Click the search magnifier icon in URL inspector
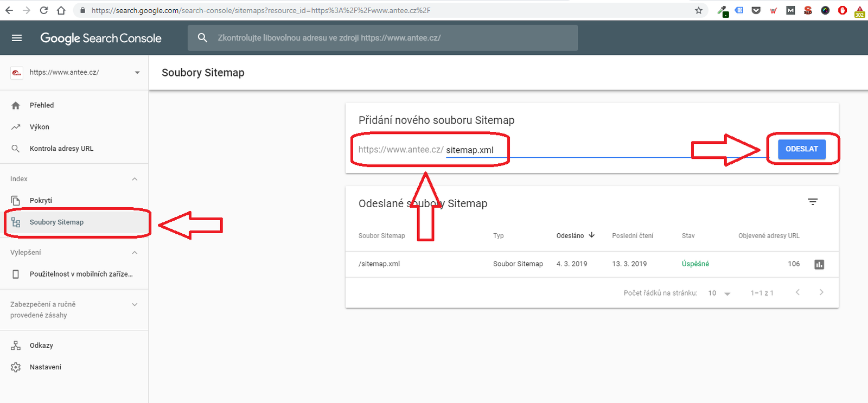Image resolution: width=868 pixels, height=403 pixels. [x=202, y=38]
